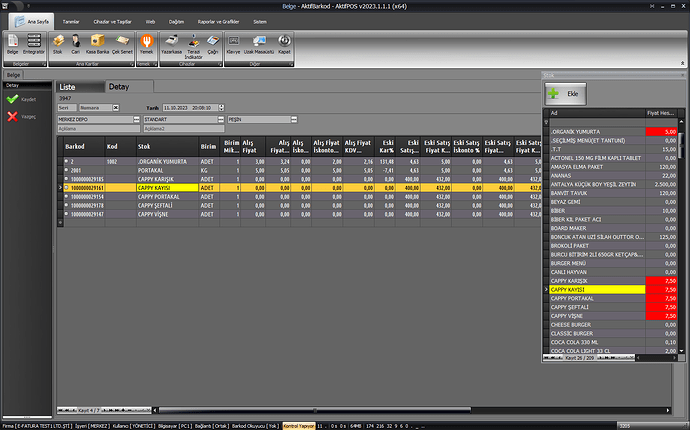This screenshot has height=430, width=690.
Task: Clear the Numara field with its X icon
Action: (x=116, y=107)
